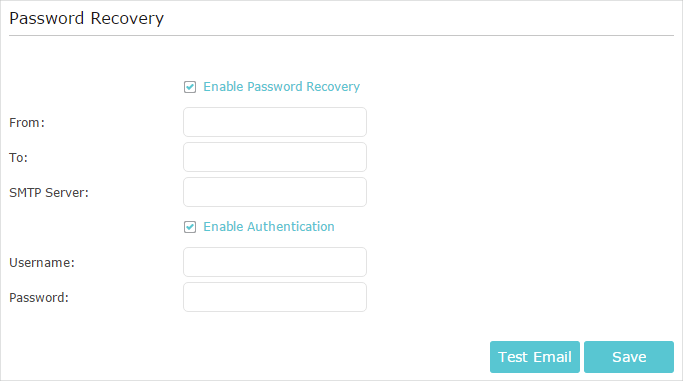This screenshot has width=683, height=381.
Task: Save the password recovery settings
Action: [x=629, y=357]
